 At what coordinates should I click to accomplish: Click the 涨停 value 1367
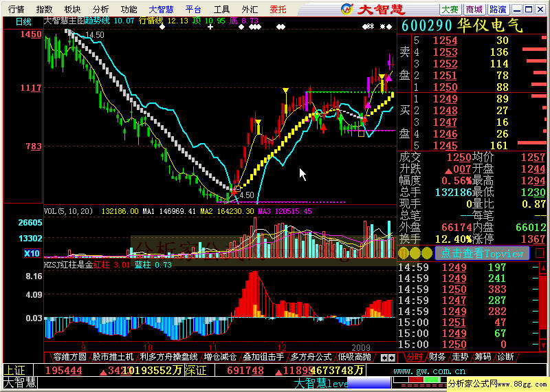pos(533,239)
